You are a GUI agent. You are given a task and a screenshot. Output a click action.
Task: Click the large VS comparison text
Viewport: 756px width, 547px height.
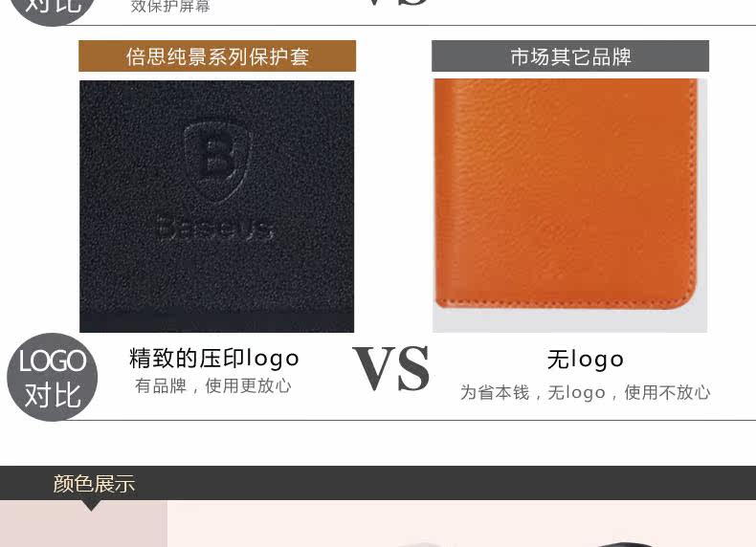(x=391, y=369)
